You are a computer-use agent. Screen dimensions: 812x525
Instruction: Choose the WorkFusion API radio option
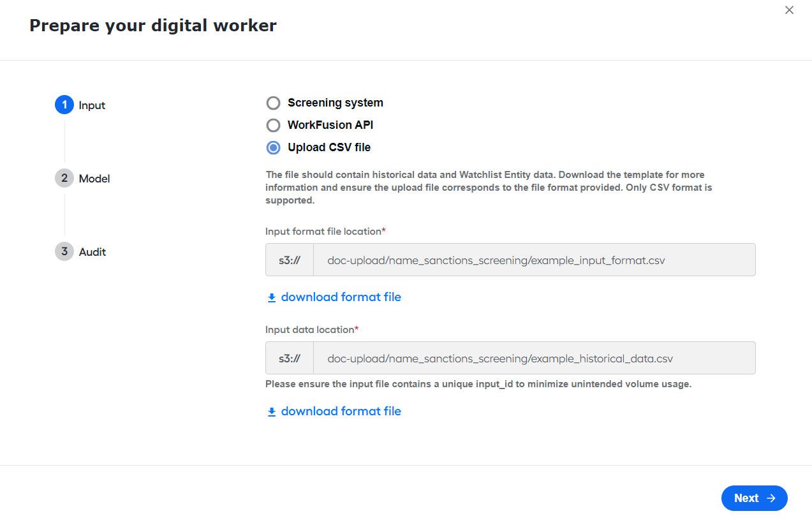pyautogui.click(x=273, y=126)
